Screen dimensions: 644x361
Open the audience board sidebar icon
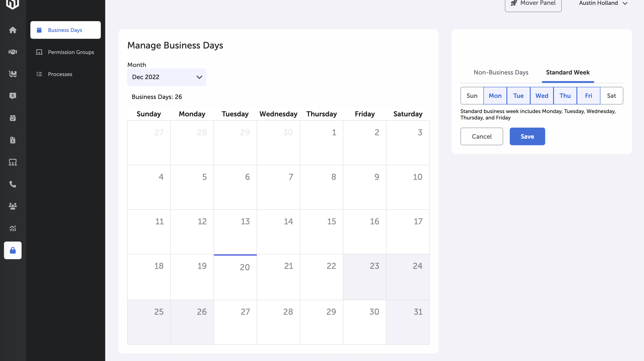point(13,162)
